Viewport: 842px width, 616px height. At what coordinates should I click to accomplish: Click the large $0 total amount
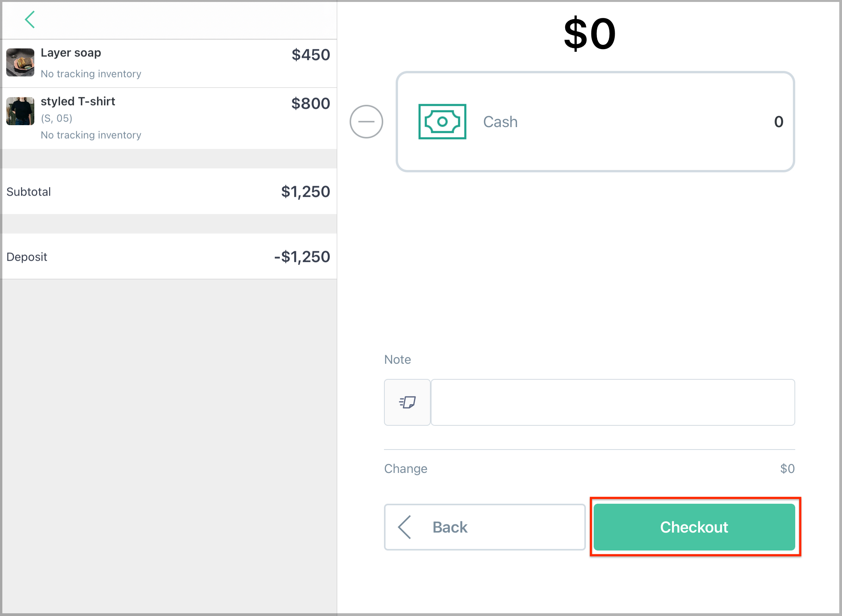[x=590, y=34]
